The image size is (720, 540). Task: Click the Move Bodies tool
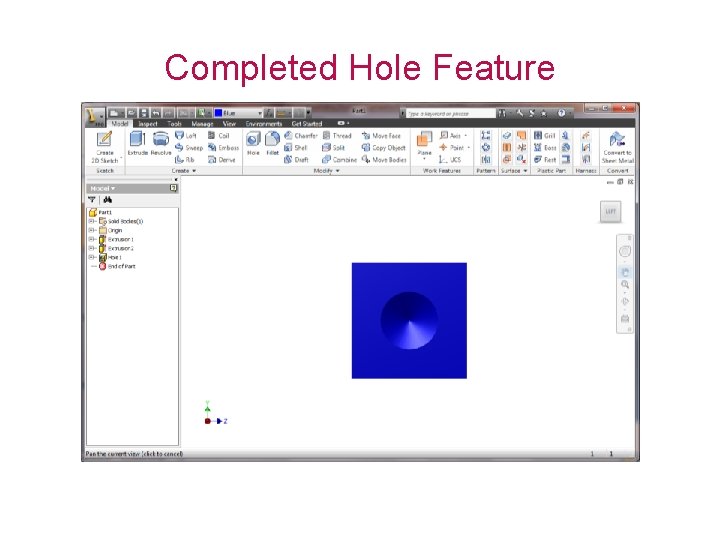click(x=384, y=159)
